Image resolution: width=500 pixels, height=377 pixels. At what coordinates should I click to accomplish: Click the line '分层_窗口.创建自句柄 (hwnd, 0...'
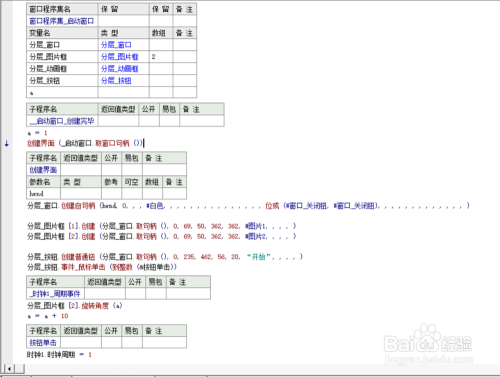click(248, 206)
